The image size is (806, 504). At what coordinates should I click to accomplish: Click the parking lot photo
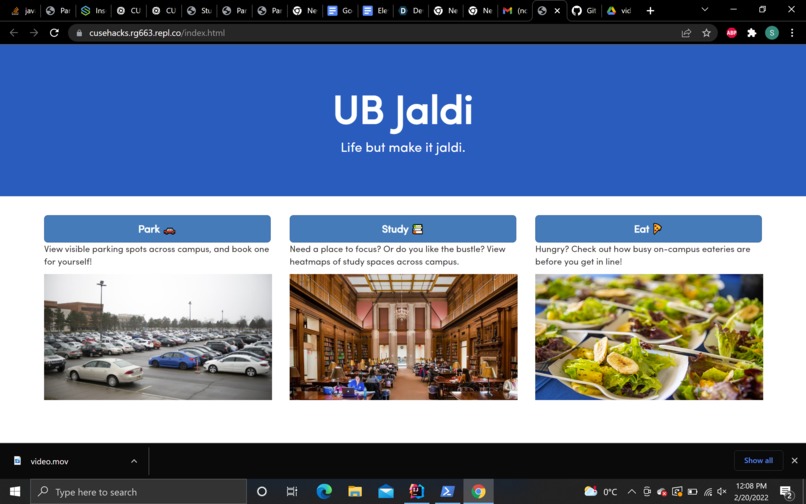point(158,337)
